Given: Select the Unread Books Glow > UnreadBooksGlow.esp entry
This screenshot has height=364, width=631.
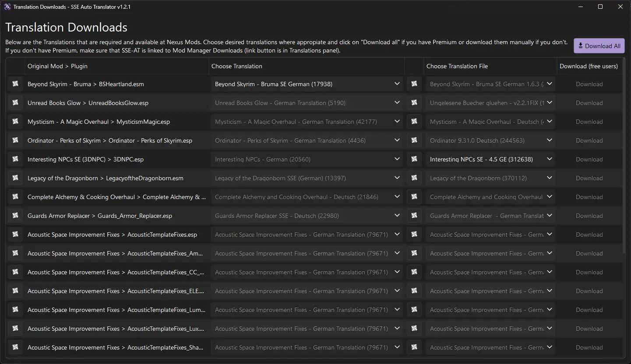Looking at the screenshot, I should pyautogui.click(x=88, y=103).
